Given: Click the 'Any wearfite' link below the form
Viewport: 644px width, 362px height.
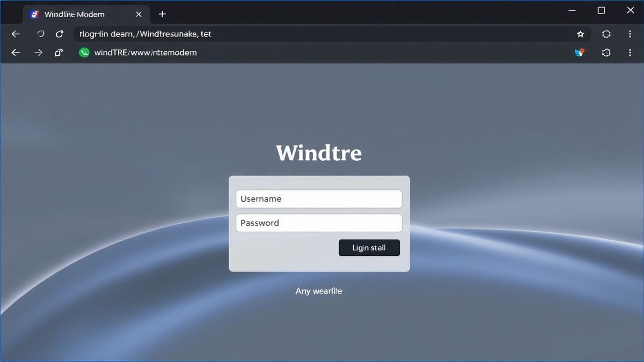Looking at the screenshot, I should point(319,291).
